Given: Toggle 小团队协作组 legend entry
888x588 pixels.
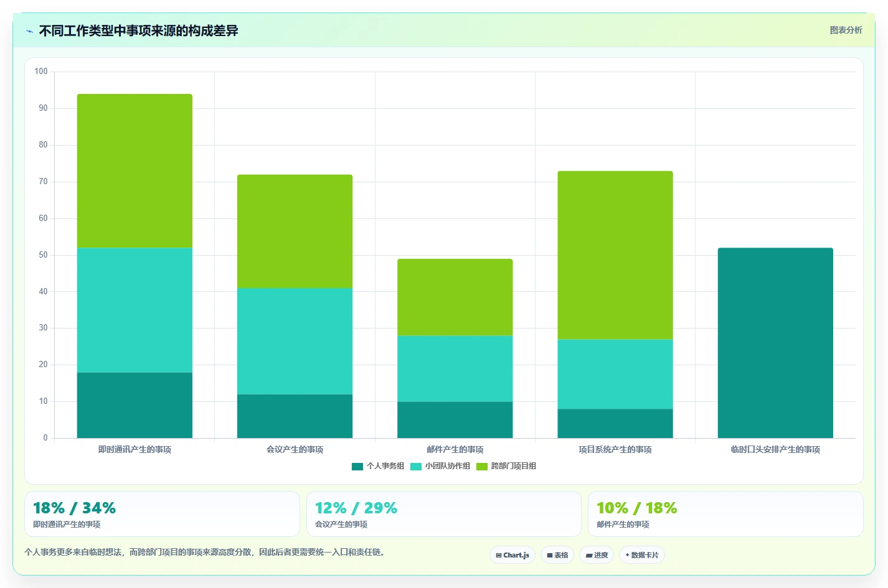Looking at the screenshot, I should [x=440, y=466].
